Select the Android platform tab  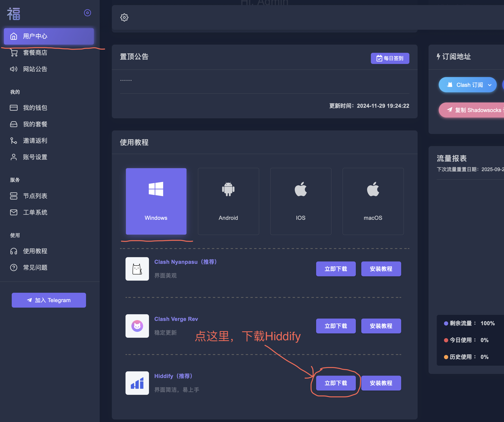(228, 201)
